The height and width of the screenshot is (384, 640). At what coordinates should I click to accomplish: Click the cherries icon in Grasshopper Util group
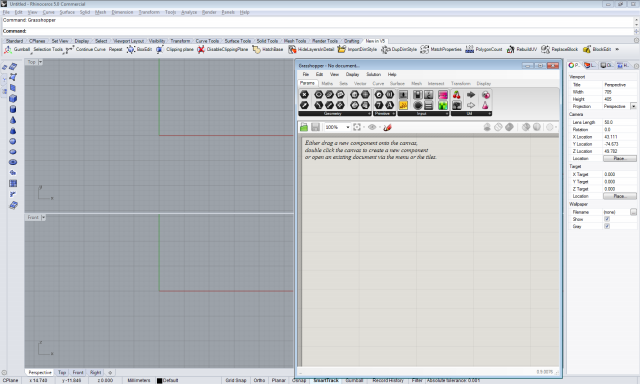[457, 95]
